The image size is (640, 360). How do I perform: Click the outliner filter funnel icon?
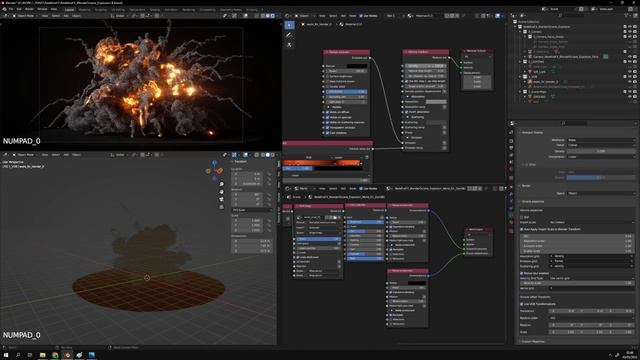click(x=627, y=16)
